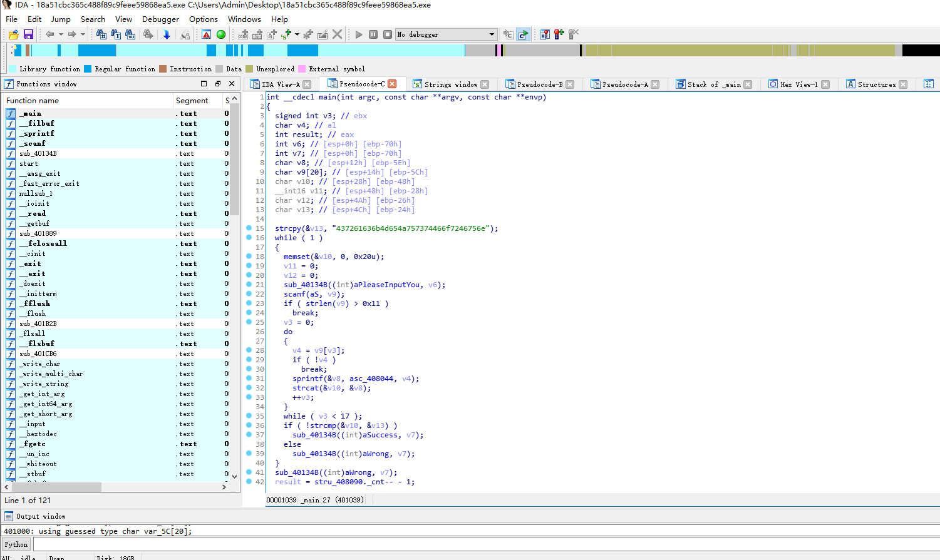Create code with the CODE toolbar icon
Viewport: 940px width, 560px height.
click(244, 34)
